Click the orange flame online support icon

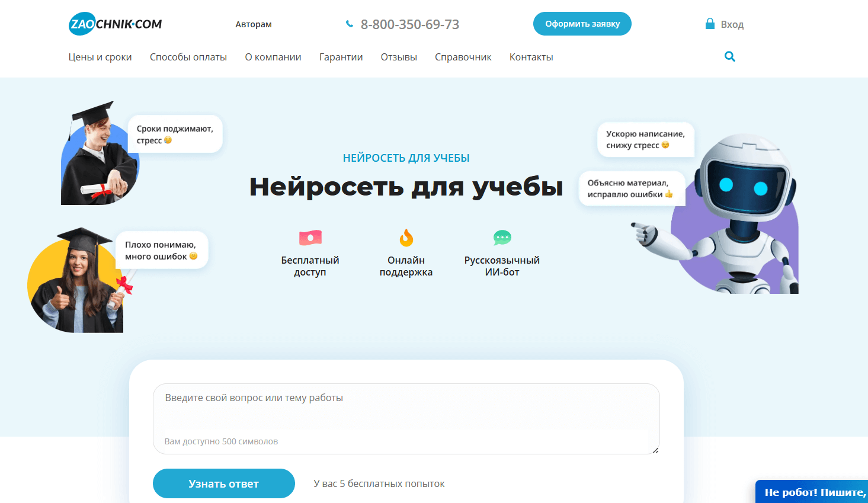pyautogui.click(x=406, y=238)
